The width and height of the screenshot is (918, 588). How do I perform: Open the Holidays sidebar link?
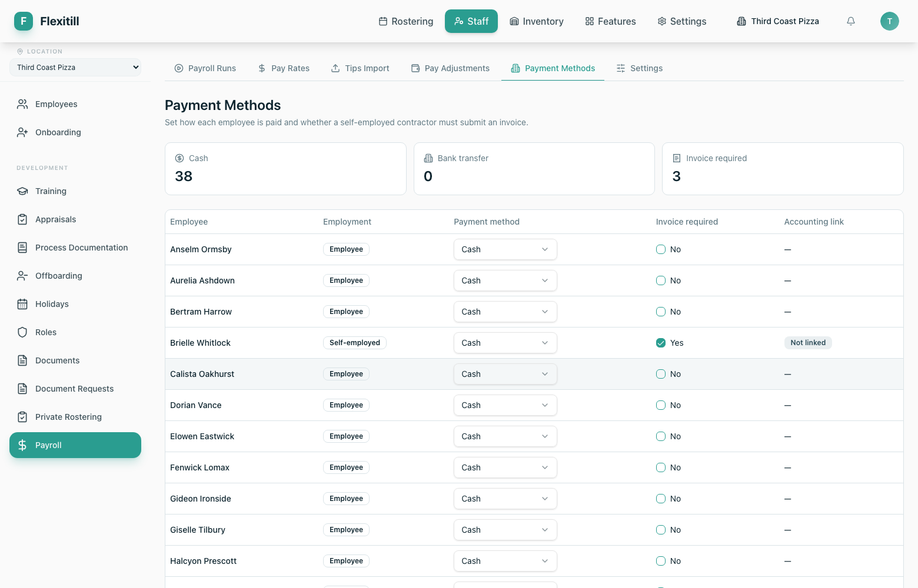click(75, 304)
